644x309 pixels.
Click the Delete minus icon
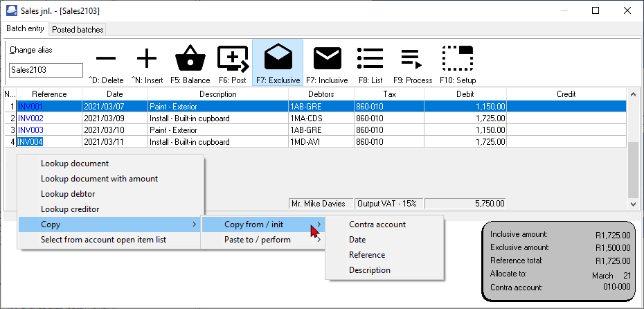[106, 58]
